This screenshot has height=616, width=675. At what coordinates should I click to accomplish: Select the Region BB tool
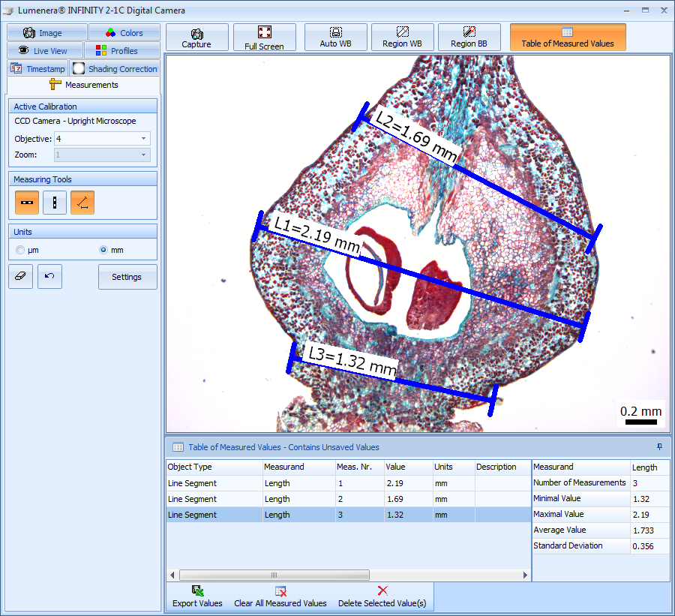click(469, 37)
